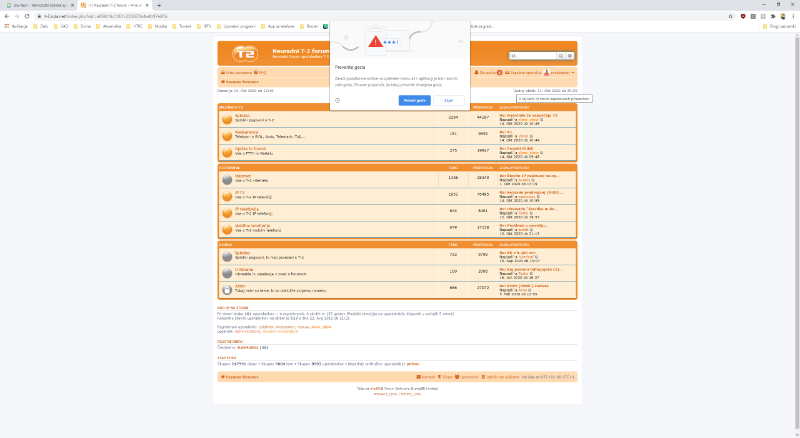Click the T-2 forum logo
800x438 pixels.
(244, 54)
